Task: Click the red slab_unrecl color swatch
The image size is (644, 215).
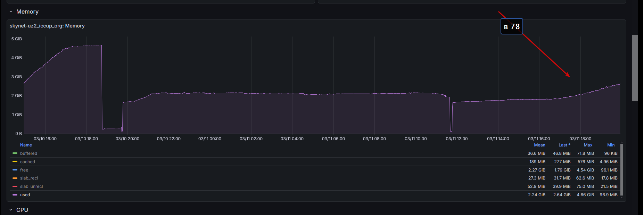Action: pyautogui.click(x=15, y=186)
